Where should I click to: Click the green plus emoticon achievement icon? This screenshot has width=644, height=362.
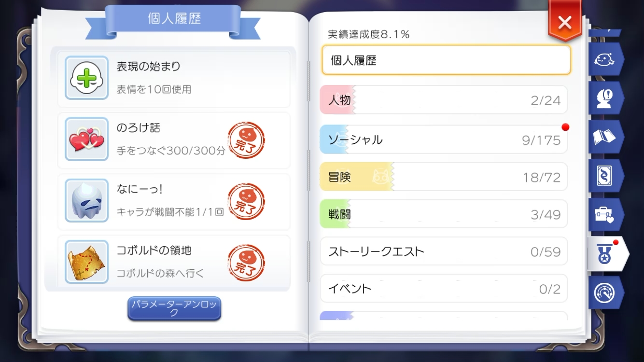click(x=86, y=78)
